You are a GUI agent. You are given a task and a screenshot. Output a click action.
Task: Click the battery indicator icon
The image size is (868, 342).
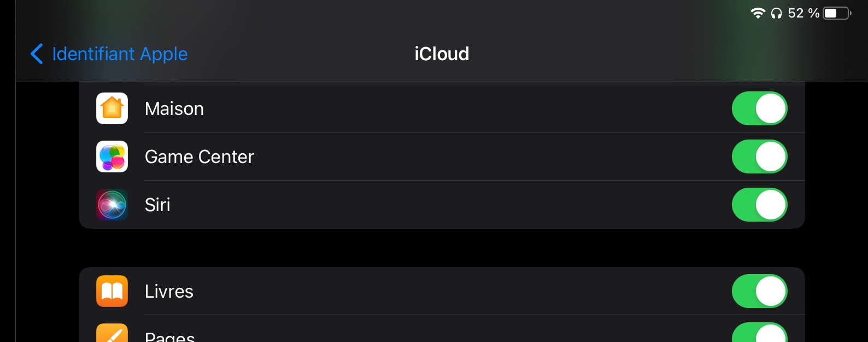tap(837, 13)
